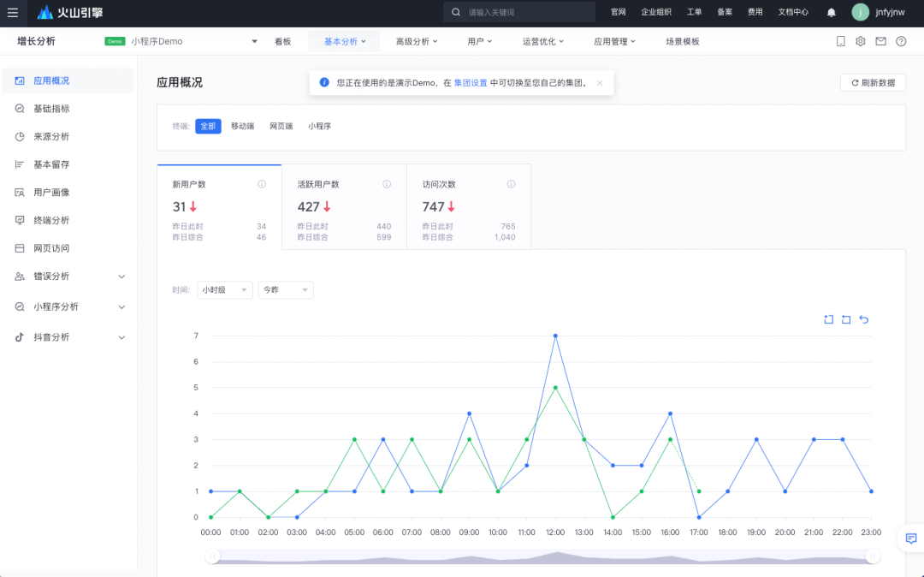The height and width of the screenshot is (577, 924).
Task: Click the chart data zoom slider track
Action: point(542,556)
